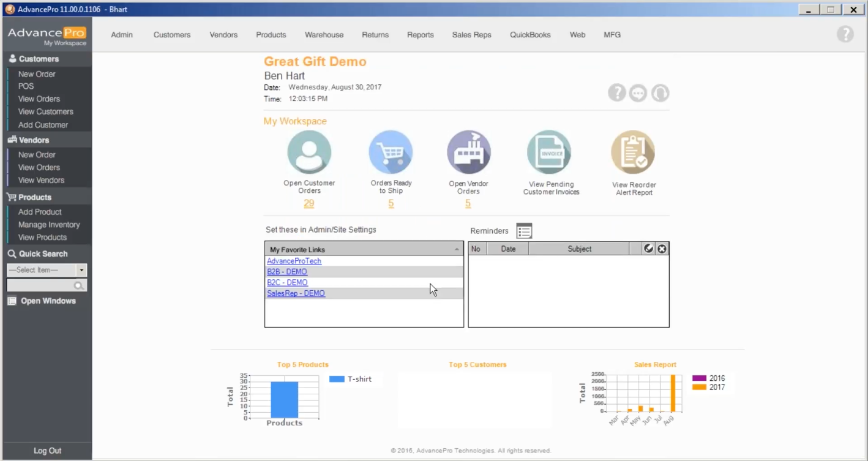Click the purple 2016 legend swatch

coord(699,378)
